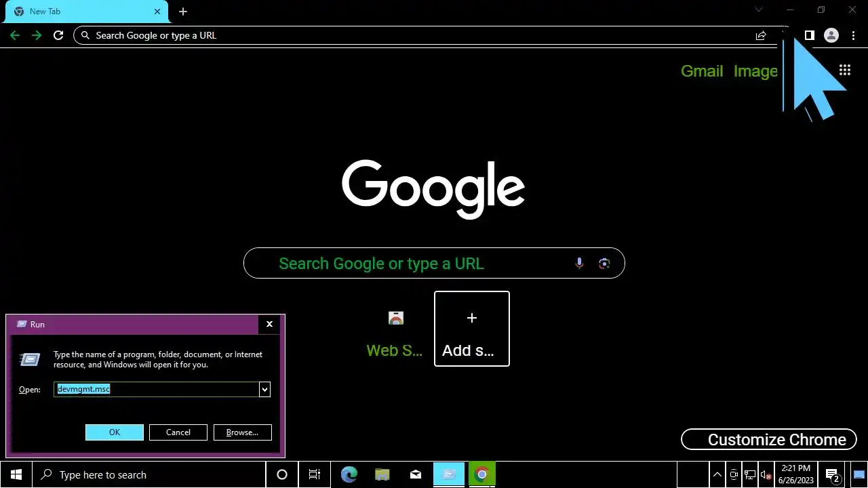The height and width of the screenshot is (488, 868).
Task: Open Cortana from the taskbar circle icon
Action: click(x=282, y=474)
